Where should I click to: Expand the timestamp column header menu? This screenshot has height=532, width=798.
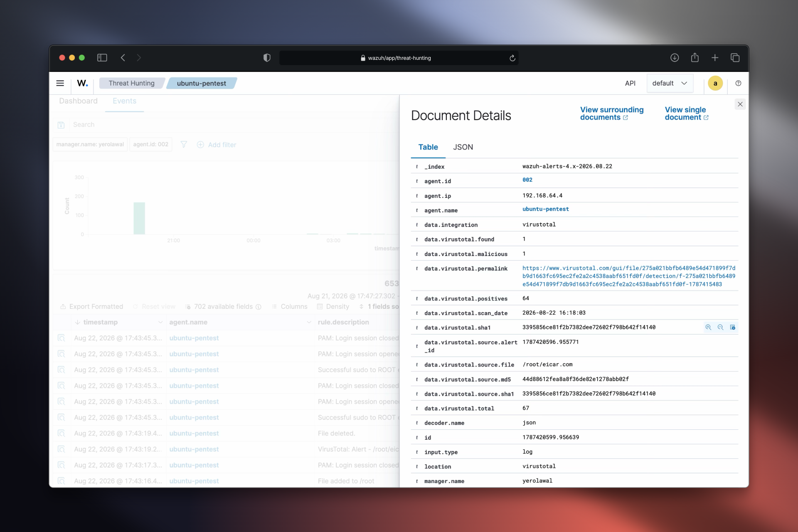click(x=160, y=322)
